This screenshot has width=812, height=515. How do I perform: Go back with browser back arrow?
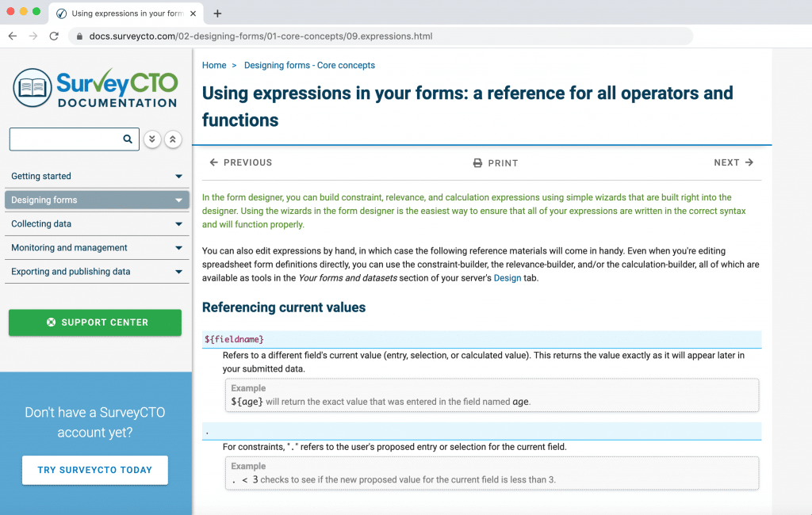[13, 36]
